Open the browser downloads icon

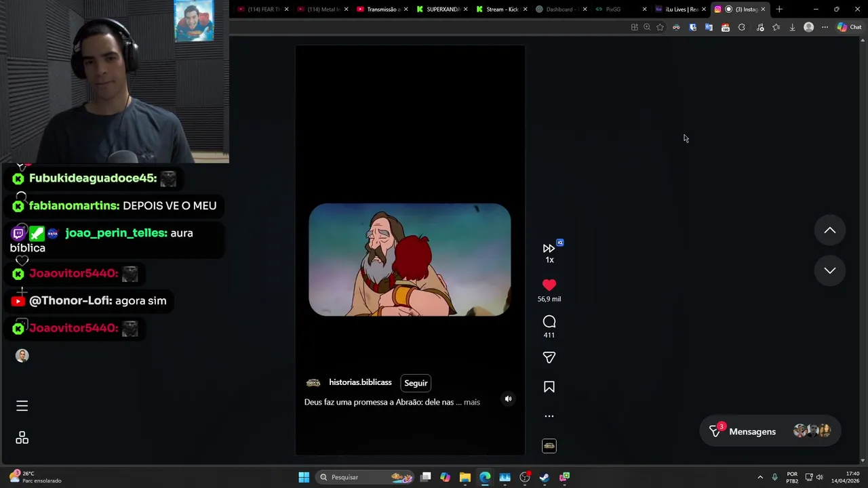792,27
